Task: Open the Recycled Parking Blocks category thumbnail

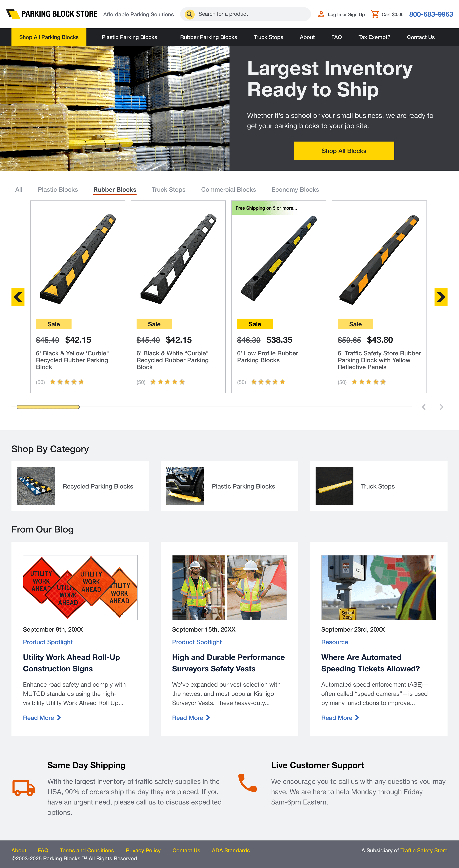Action: [x=36, y=486]
